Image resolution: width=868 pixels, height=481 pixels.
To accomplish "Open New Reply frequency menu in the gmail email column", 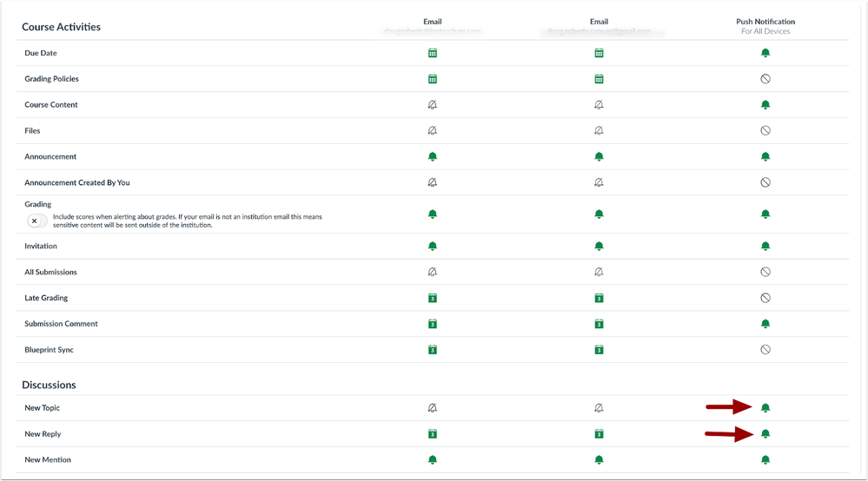I will 599,434.
